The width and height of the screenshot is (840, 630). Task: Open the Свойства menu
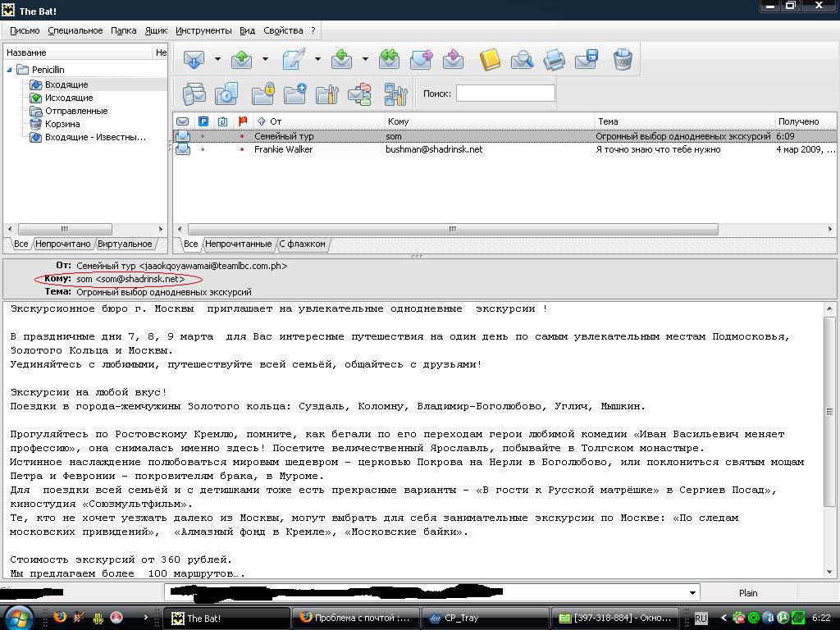click(283, 30)
